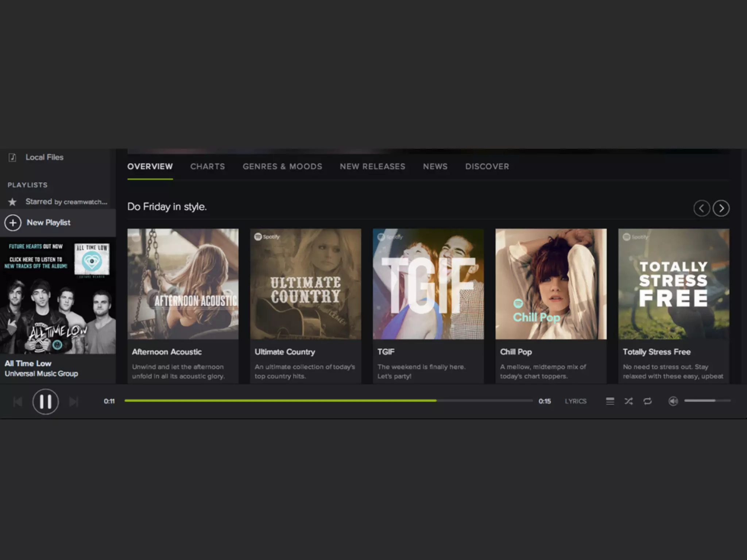This screenshot has height=560, width=747.
Task: Adjust the volume slider
Action: 707,400
